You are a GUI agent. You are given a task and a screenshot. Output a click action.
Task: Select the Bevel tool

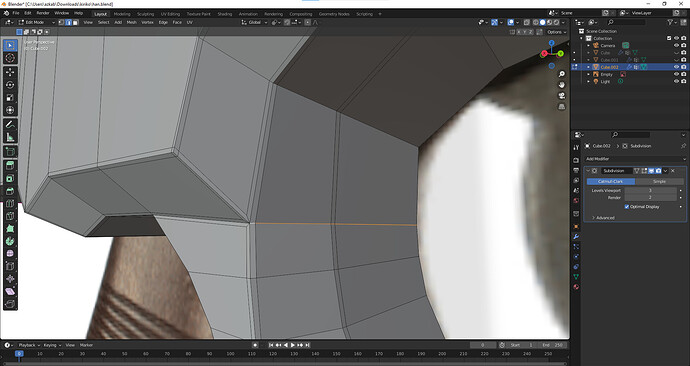click(x=10, y=191)
